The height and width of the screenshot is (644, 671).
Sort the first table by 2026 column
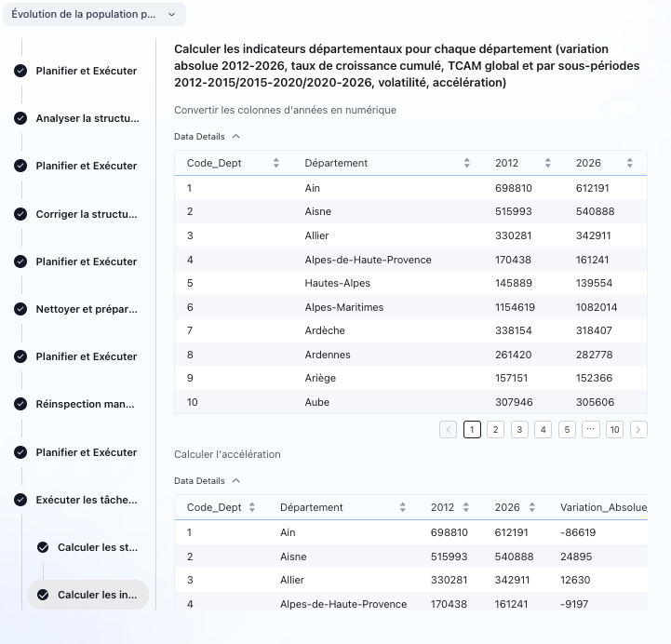coord(631,163)
